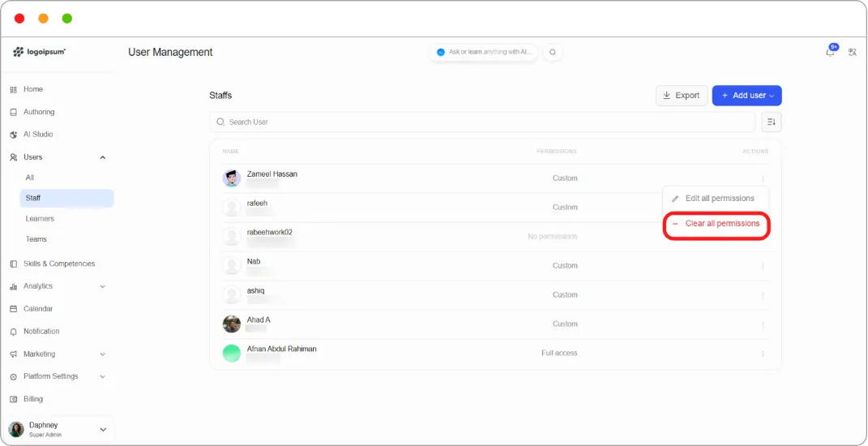Click Daphney's profile avatar
The image size is (868, 446).
[16, 430]
